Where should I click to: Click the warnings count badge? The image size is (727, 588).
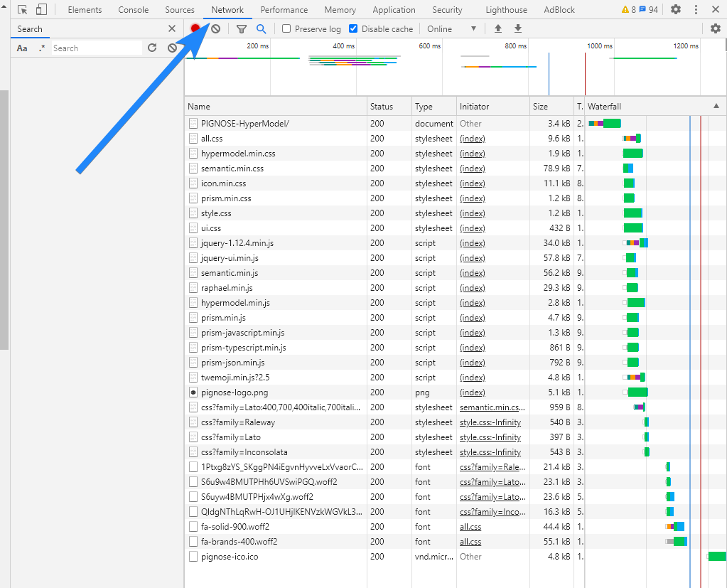(x=629, y=10)
